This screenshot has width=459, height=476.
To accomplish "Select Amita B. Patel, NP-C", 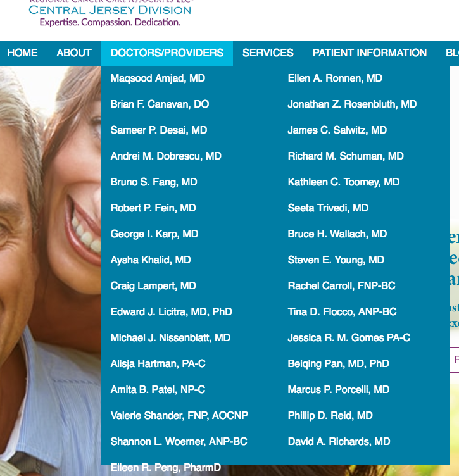I will click(158, 390).
